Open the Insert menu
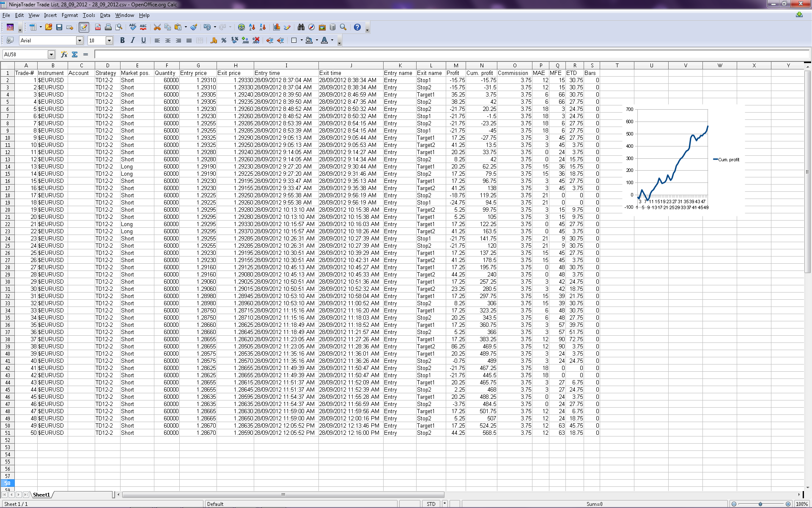This screenshot has height=508, width=812. point(50,15)
